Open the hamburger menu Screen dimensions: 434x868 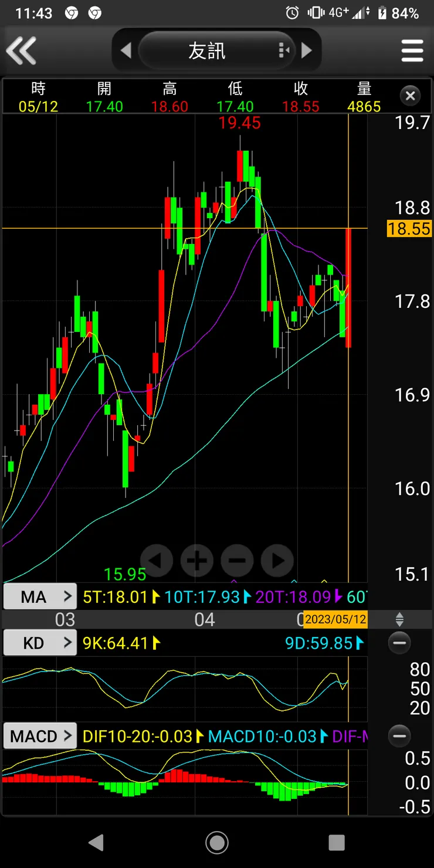point(412,50)
